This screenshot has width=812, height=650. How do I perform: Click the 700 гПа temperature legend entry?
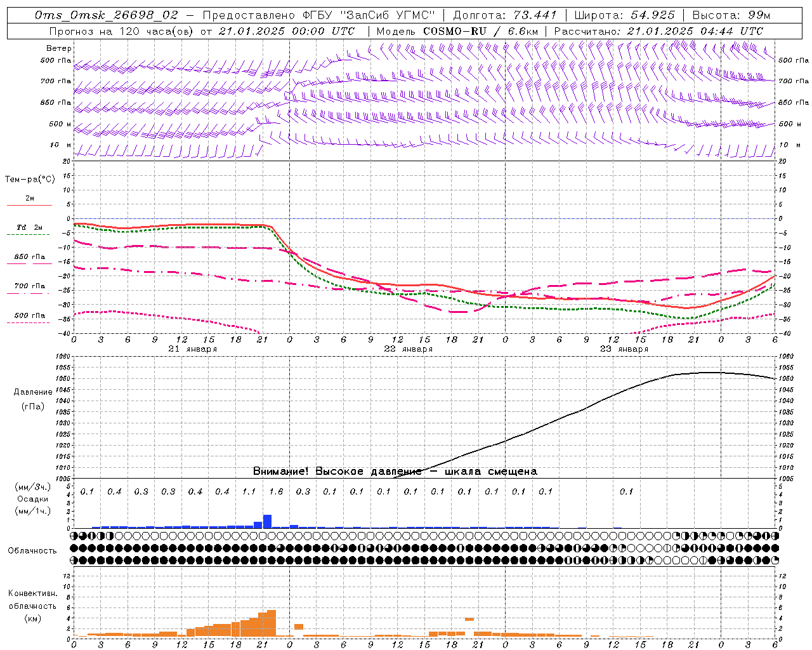30,286
